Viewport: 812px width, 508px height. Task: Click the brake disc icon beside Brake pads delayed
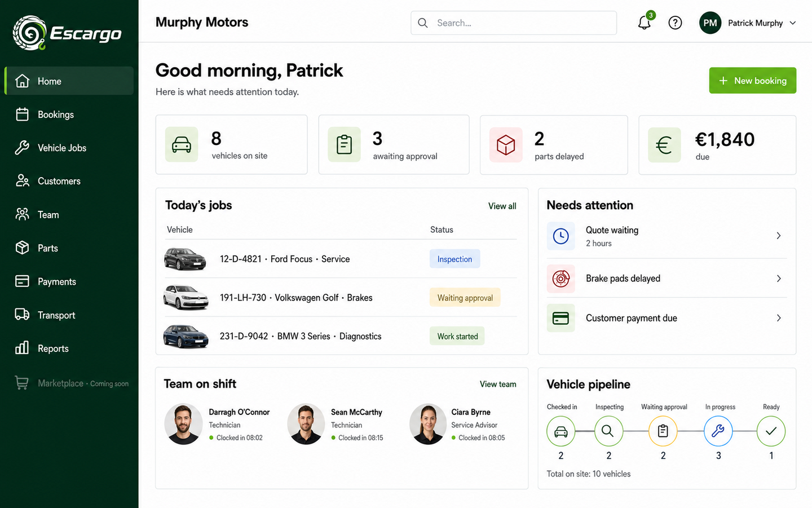tap(561, 279)
